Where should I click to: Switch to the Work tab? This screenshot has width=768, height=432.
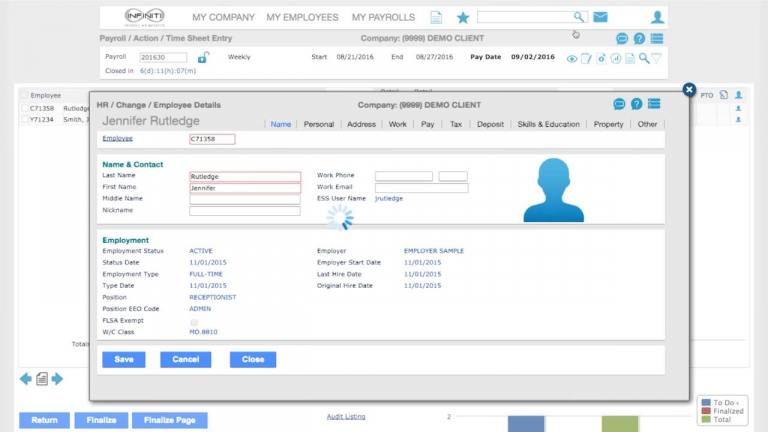[x=398, y=124]
